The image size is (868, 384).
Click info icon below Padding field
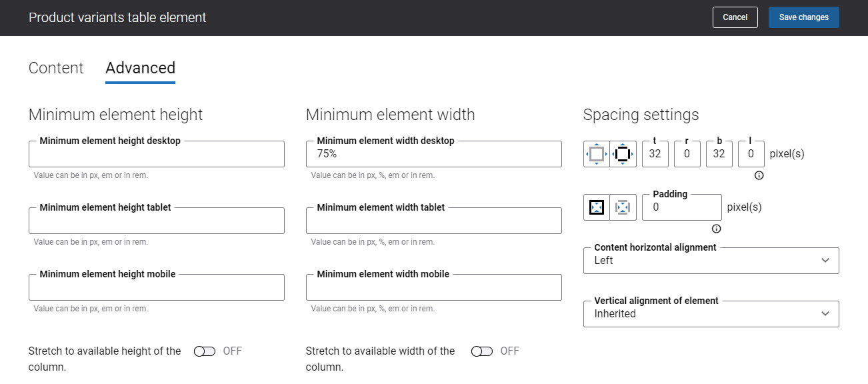pyautogui.click(x=716, y=229)
